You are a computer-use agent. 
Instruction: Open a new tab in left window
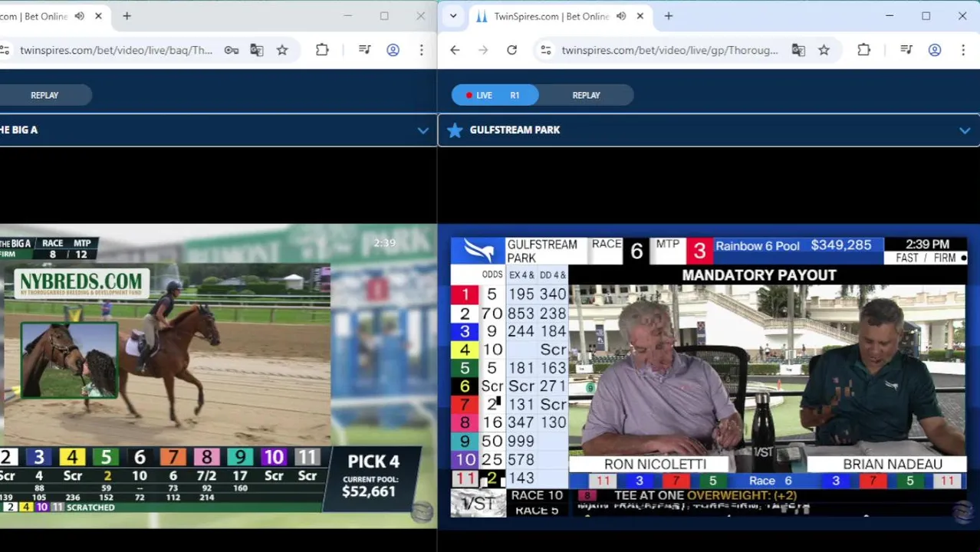click(127, 16)
